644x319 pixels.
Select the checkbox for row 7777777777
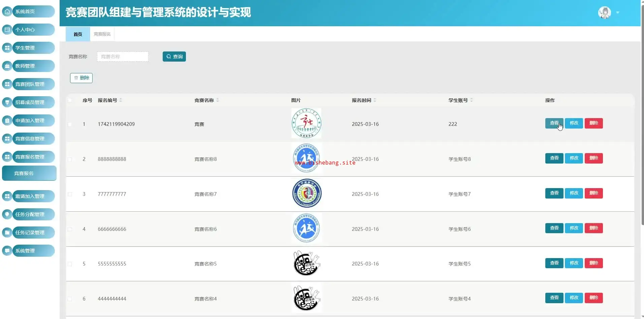(70, 194)
